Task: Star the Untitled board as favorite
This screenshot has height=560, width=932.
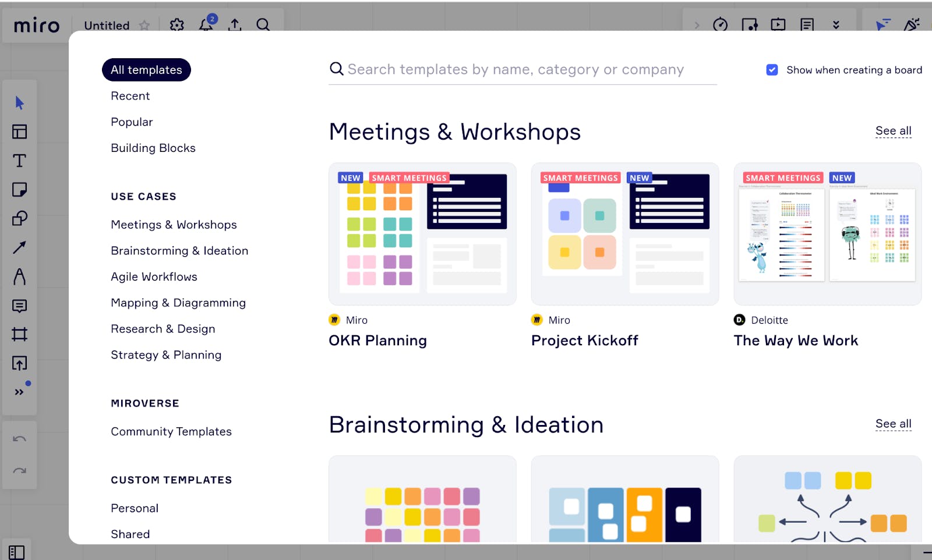Action: click(x=144, y=26)
